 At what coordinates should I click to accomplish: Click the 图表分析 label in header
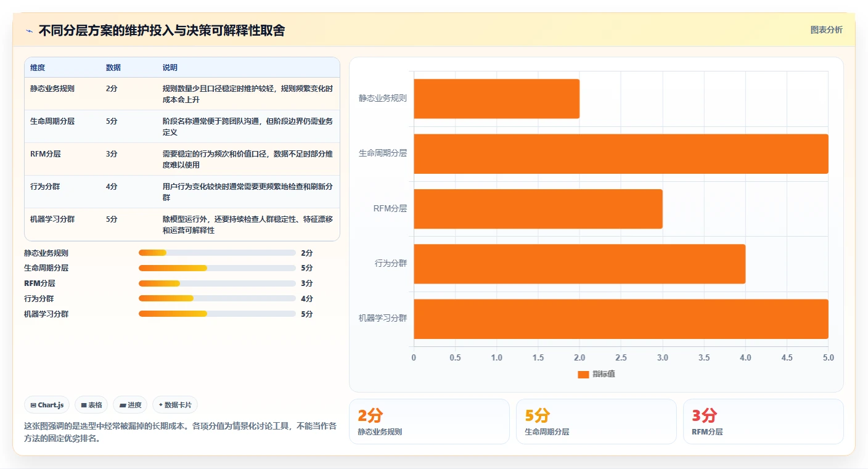click(x=826, y=30)
